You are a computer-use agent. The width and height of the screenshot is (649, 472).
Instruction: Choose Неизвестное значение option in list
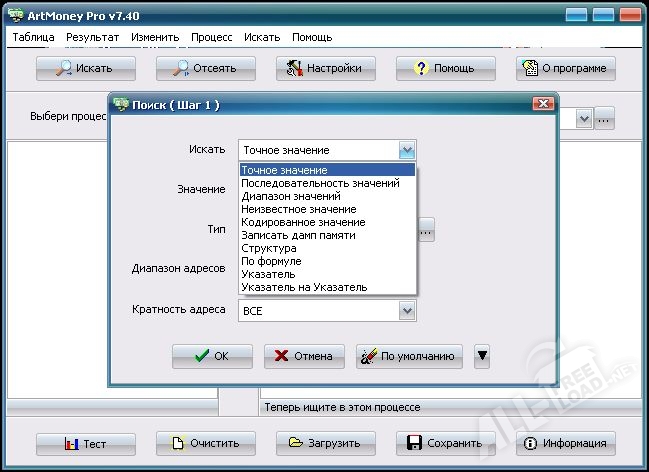point(298,209)
